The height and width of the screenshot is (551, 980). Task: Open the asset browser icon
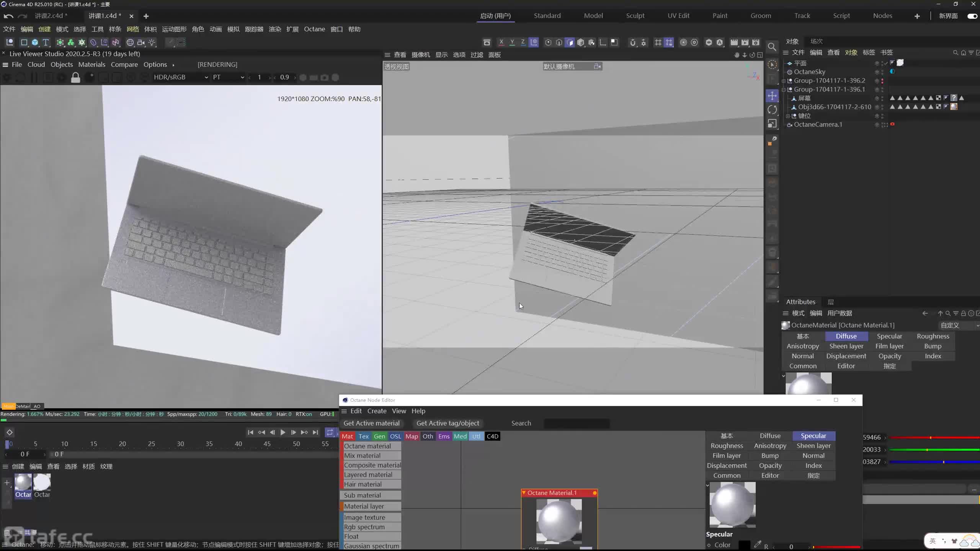(x=487, y=42)
